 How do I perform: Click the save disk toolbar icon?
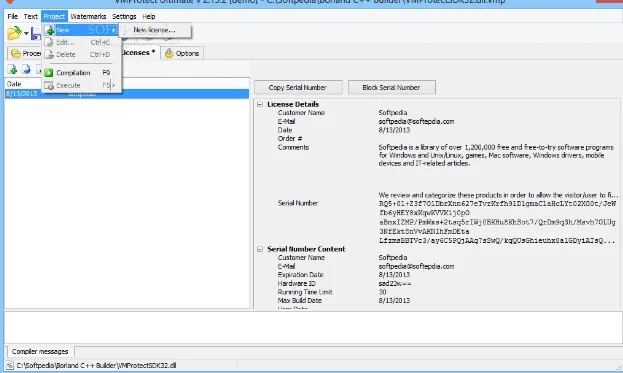click(x=36, y=34)
